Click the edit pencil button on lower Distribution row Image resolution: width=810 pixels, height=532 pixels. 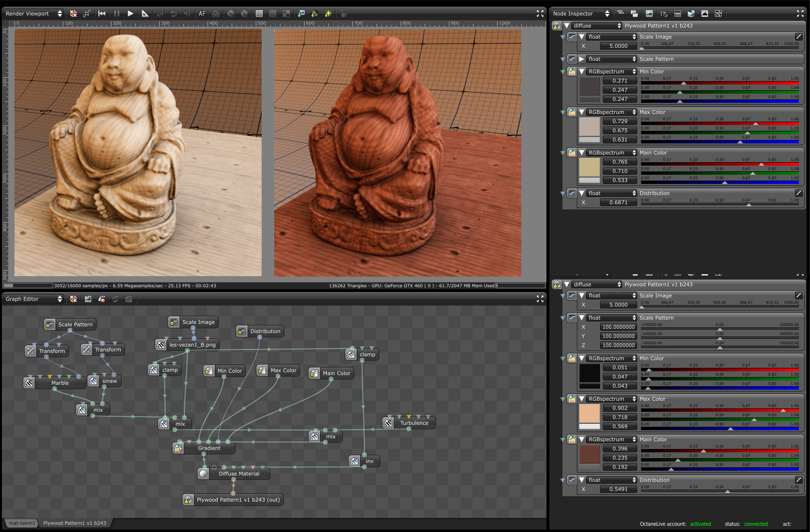(798, 480)
